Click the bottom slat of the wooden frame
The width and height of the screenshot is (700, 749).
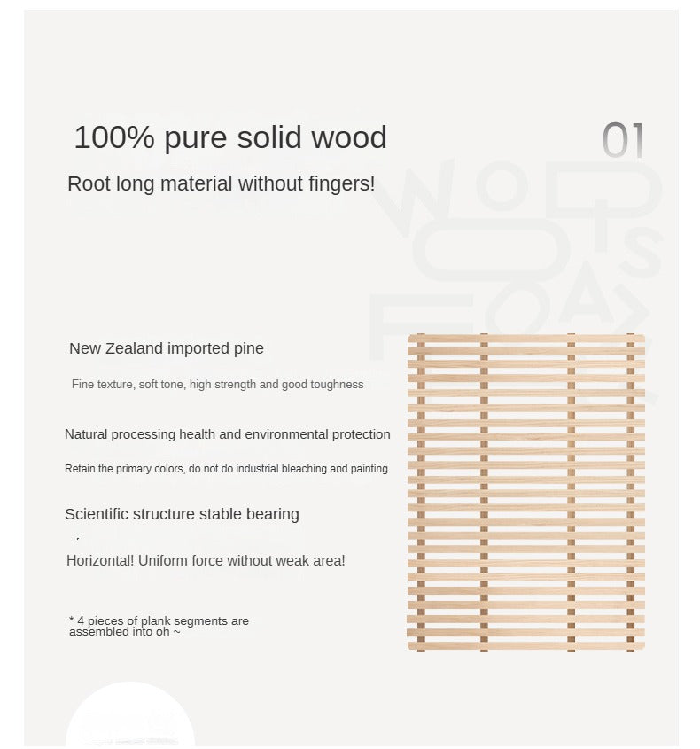coord(526,644)
